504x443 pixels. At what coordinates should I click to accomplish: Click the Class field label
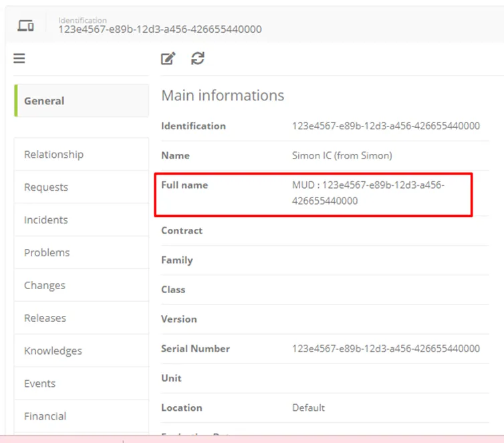point(173,290)
